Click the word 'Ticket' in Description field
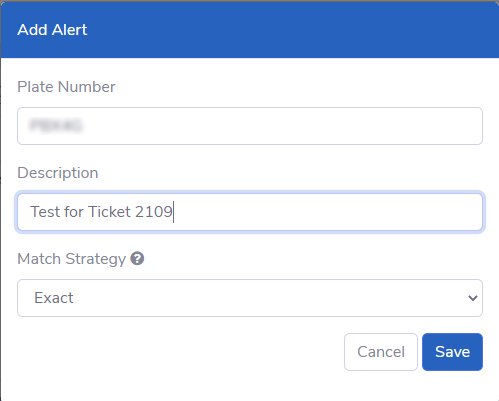 pos(109,212)
